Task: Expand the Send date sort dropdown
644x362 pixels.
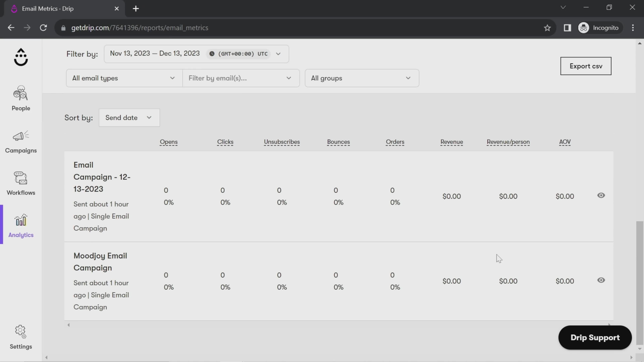Action: click(128, 117)
